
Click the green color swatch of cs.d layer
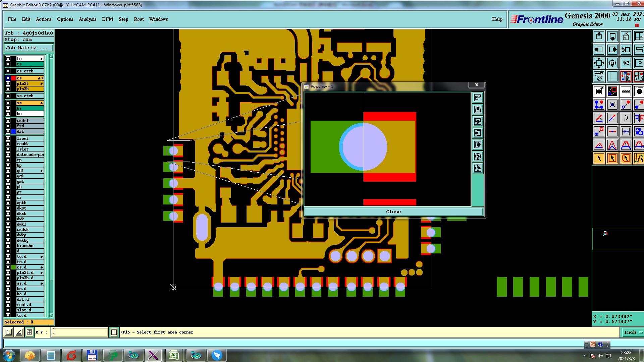[13, 267]
